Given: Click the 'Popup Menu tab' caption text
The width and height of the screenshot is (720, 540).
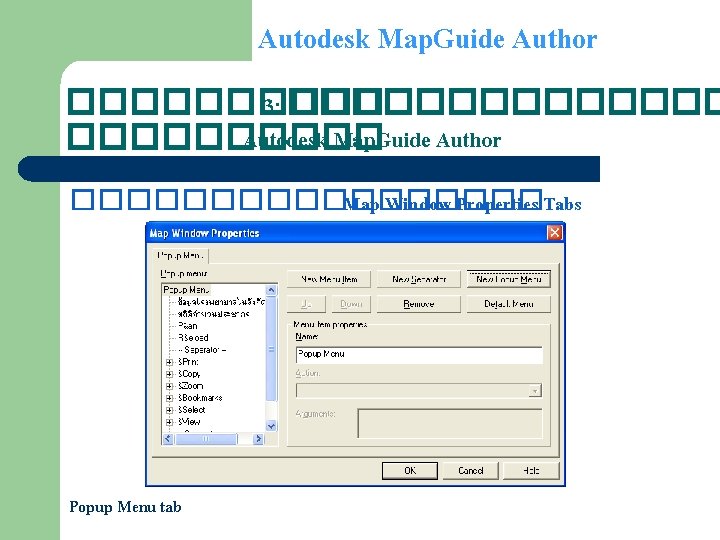Looking at the screenshot, I should point(125,506).
